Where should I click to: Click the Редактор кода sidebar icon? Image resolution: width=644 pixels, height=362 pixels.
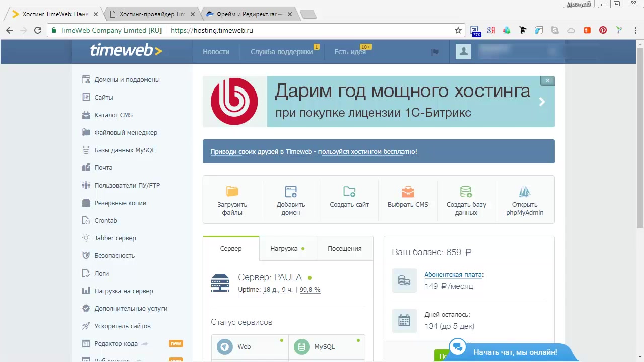86,343
